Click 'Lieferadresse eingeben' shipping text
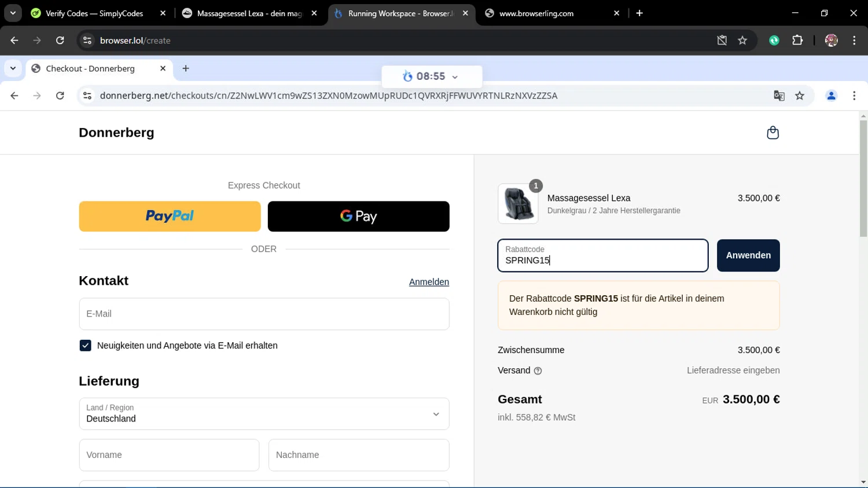Screen dimensions: 868x488 click(733, 370)
